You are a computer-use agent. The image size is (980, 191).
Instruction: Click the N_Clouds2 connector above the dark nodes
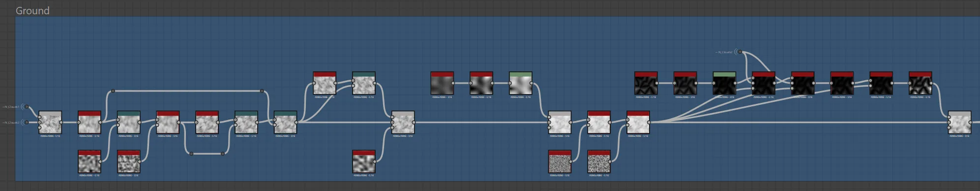click(740, 52)
